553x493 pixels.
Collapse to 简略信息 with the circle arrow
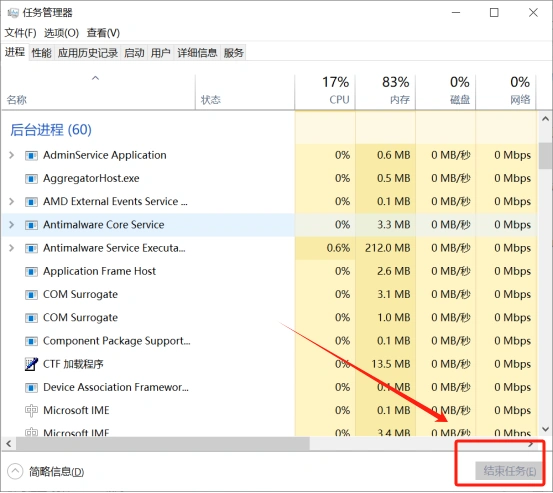click(15, 471)
